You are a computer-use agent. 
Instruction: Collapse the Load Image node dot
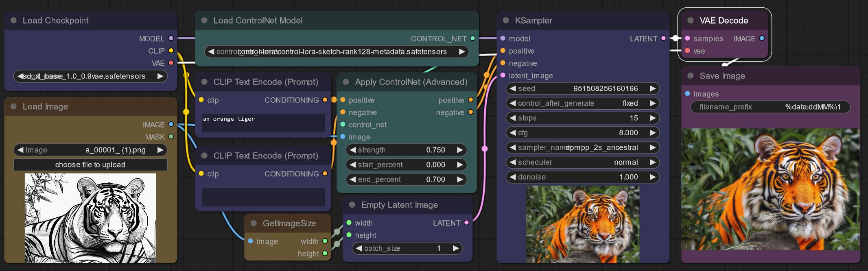click(x=13, y=106)
